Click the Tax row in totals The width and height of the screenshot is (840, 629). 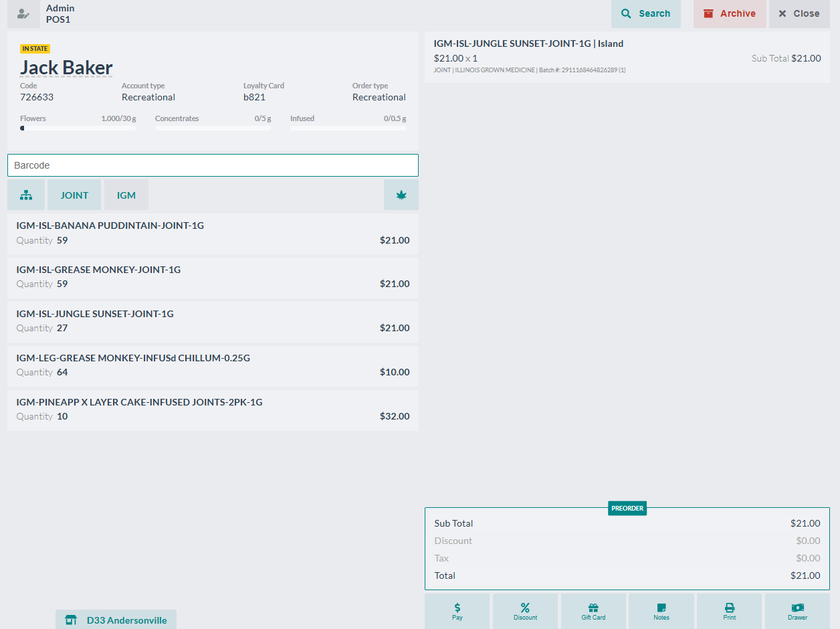[627, 558]
